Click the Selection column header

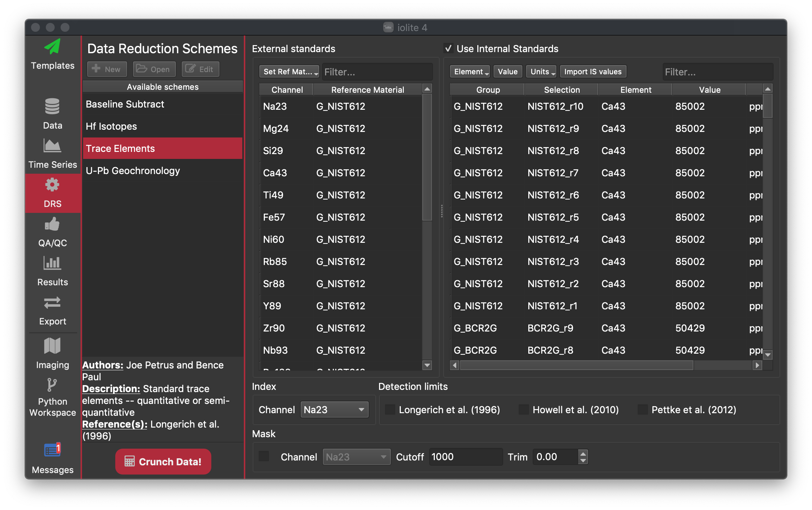pos(562,89)
